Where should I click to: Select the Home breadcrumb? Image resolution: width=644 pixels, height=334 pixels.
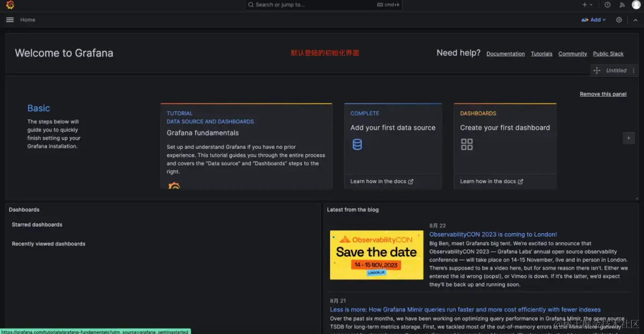pos(28,20)
